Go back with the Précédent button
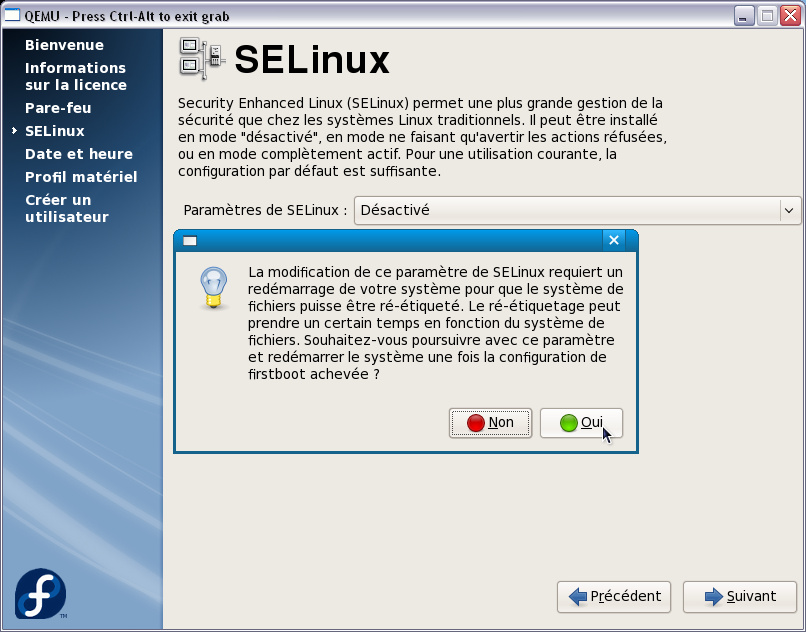 click(614, 597)
